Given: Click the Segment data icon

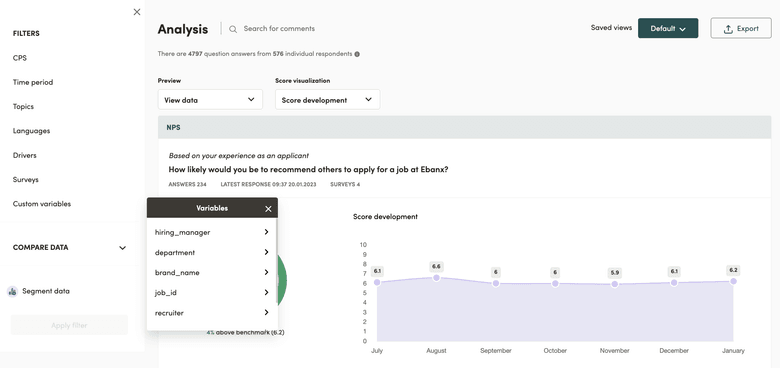Looking at the screenshot, I should (x=12, y=291).
